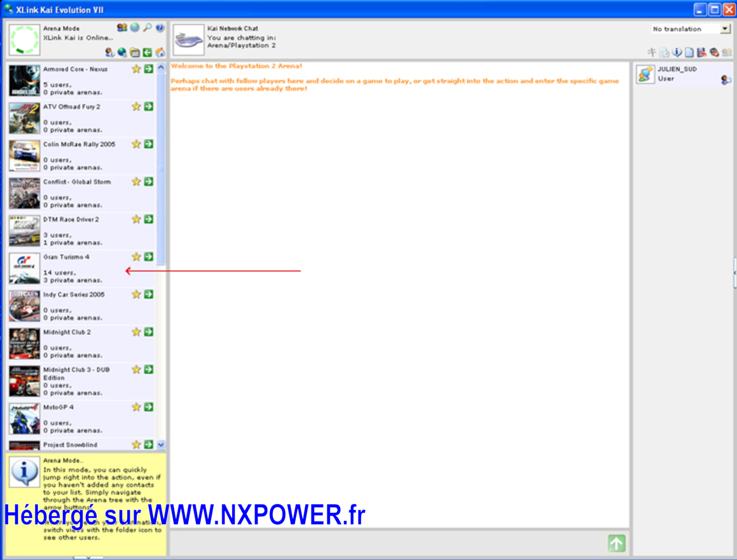View JULIEN_SUD user profile icon
The height and width of the screenshot is (560, 737).
[726, 80]
